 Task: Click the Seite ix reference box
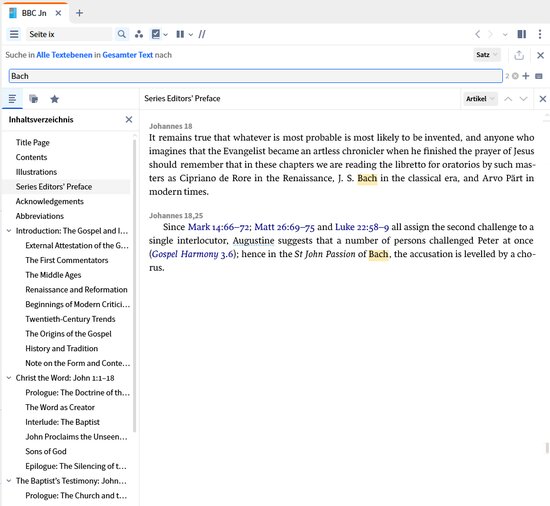(69, 34)
